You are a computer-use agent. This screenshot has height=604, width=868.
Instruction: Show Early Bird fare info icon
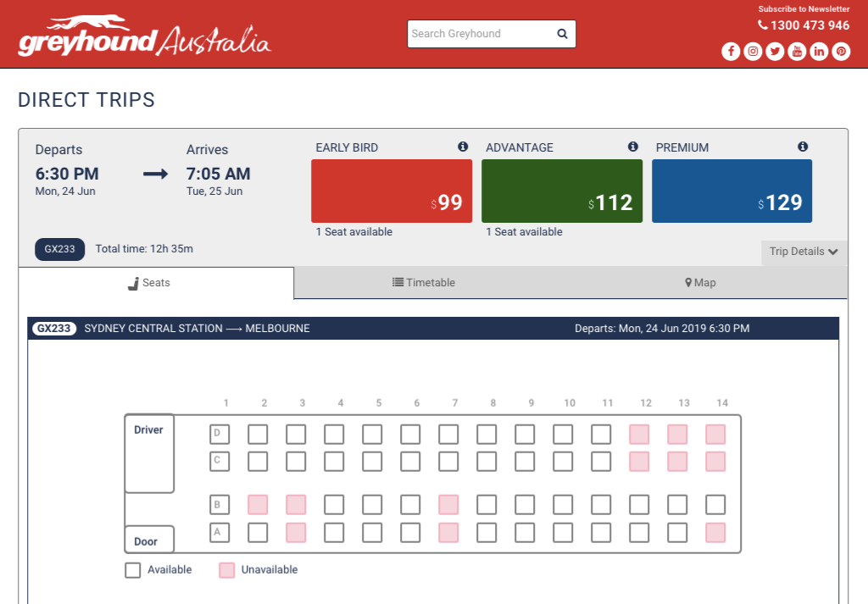point(463,147)
